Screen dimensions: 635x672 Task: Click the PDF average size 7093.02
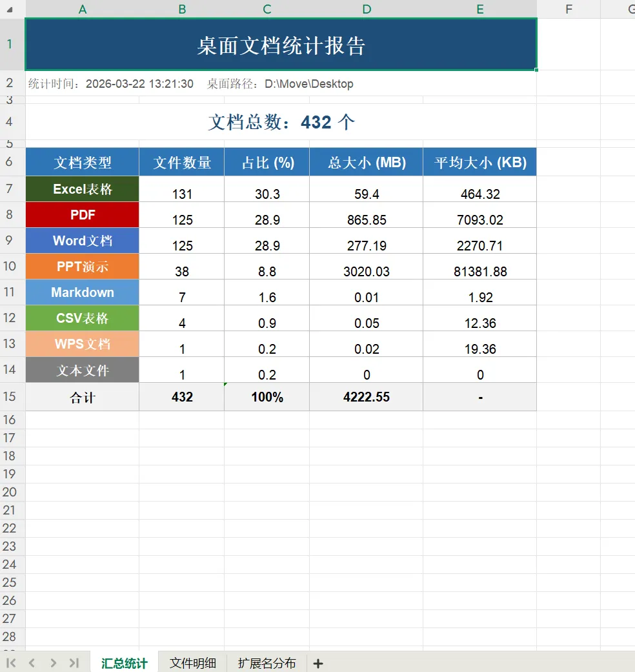coord(480,215)
